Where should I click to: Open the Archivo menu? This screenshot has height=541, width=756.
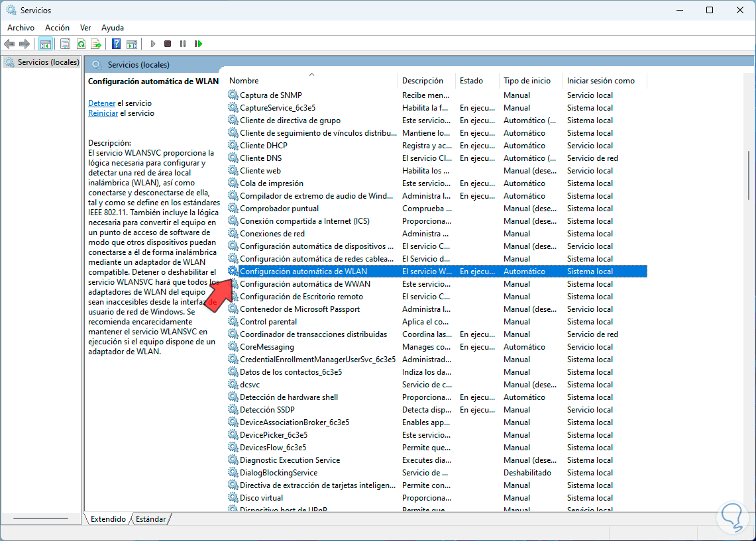coord(21,28)
